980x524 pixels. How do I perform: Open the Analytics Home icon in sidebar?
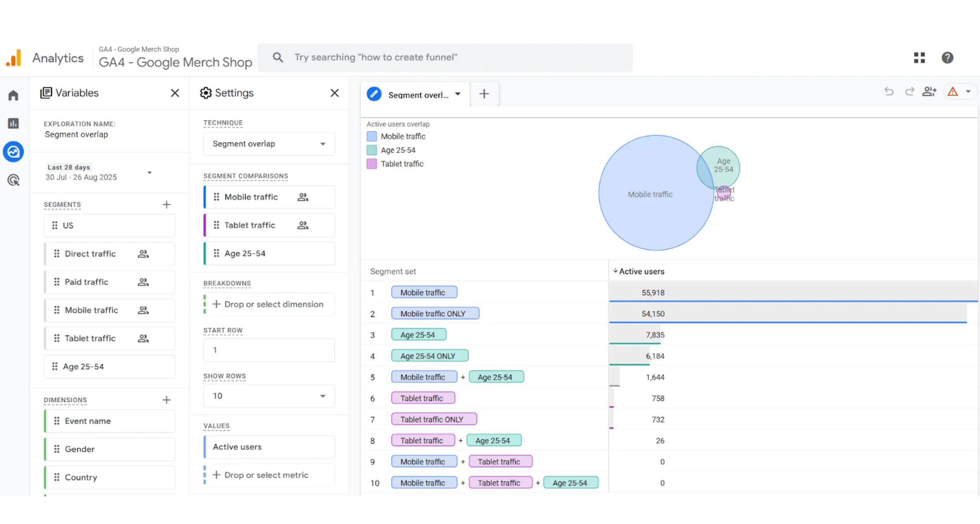coord(13,95)
